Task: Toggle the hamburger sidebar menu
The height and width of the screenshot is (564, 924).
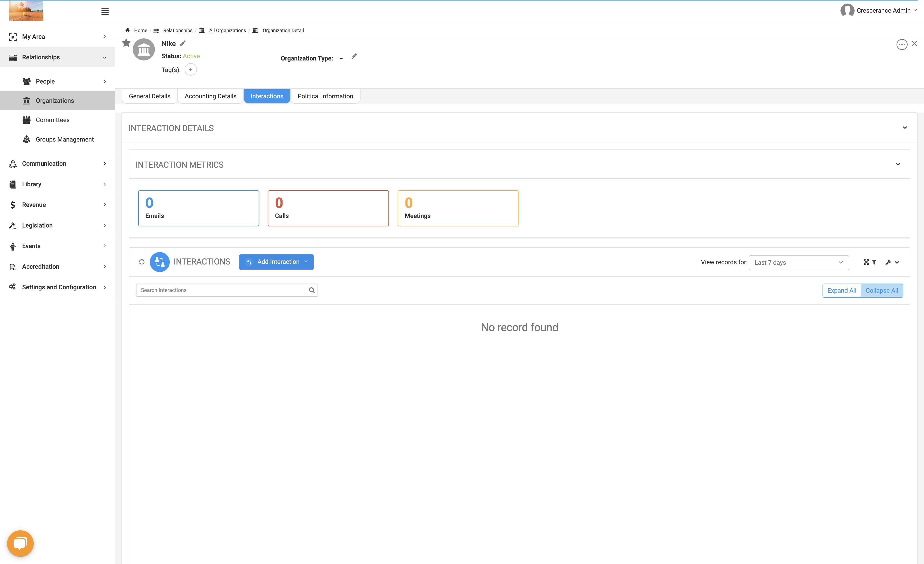Action: (105, 12)
